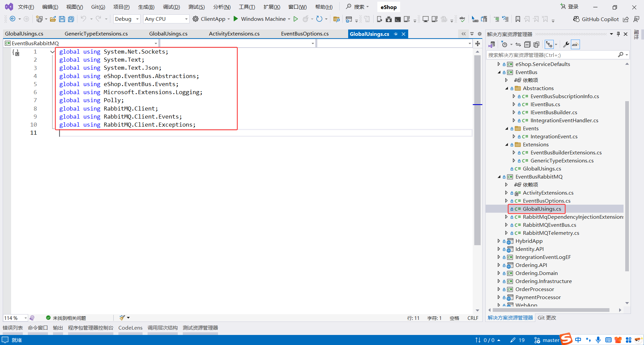644x345 pixels.
Task: Open GitHub Copilot button
Action: point(596,19)
